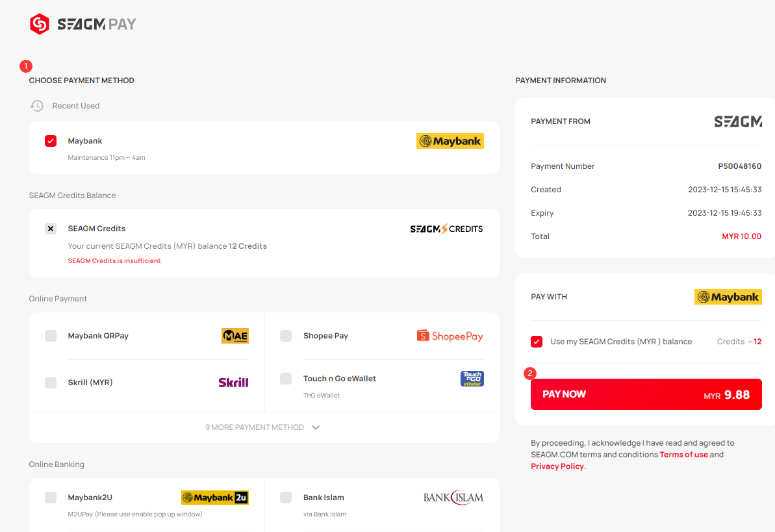Click the SEAGM logo in Payment From

[x=738, y=121]
